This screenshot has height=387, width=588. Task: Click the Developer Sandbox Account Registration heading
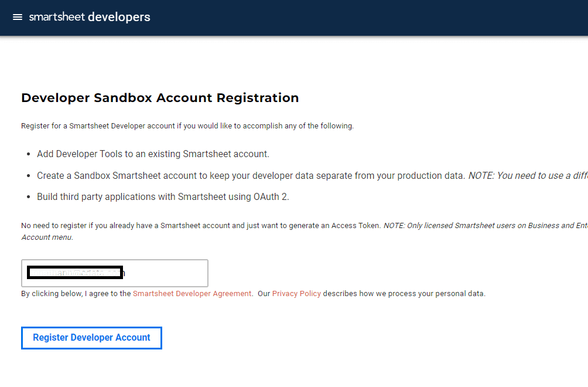point(160,98)
